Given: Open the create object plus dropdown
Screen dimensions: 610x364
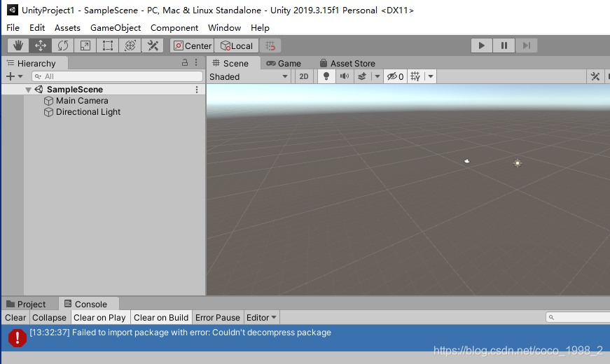Looking at the screenshot, I should point(15,76).
